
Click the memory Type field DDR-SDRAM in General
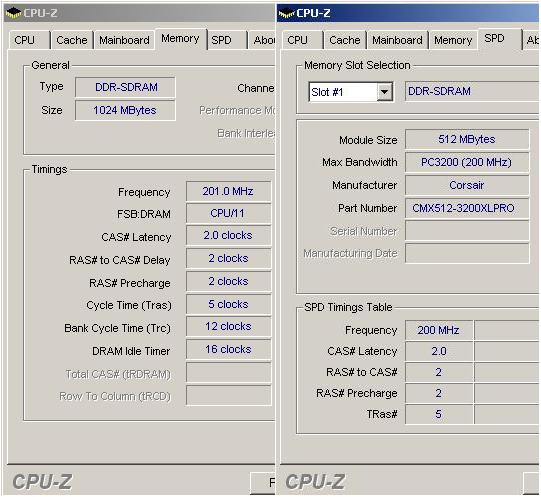click(x=126, y=87)
